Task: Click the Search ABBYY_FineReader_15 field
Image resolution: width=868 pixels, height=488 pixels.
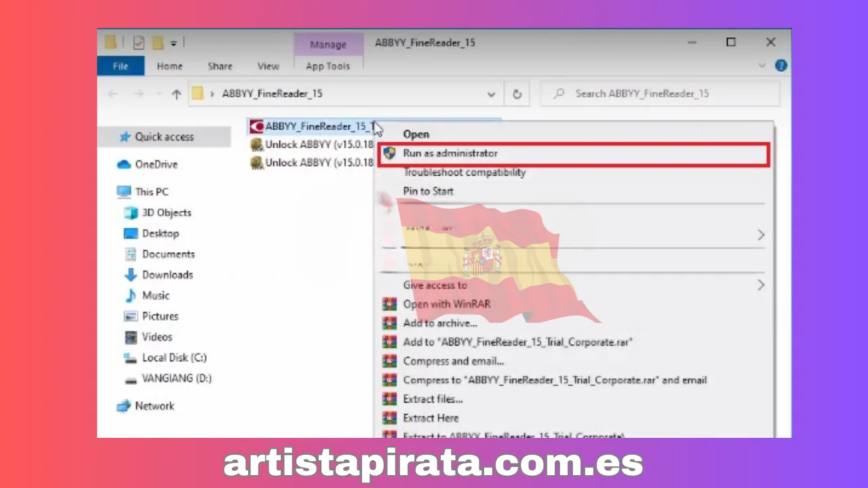Action: [660, 94]
